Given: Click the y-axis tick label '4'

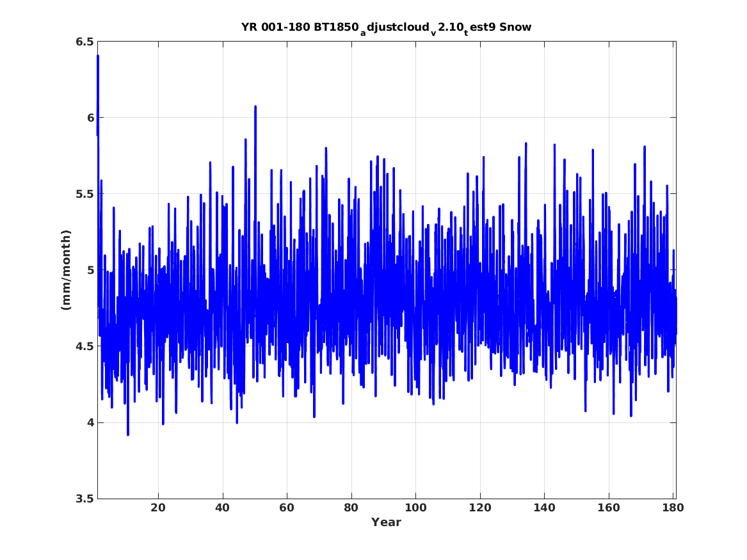Looking at the screenshot, I should [x=90, y=422].
